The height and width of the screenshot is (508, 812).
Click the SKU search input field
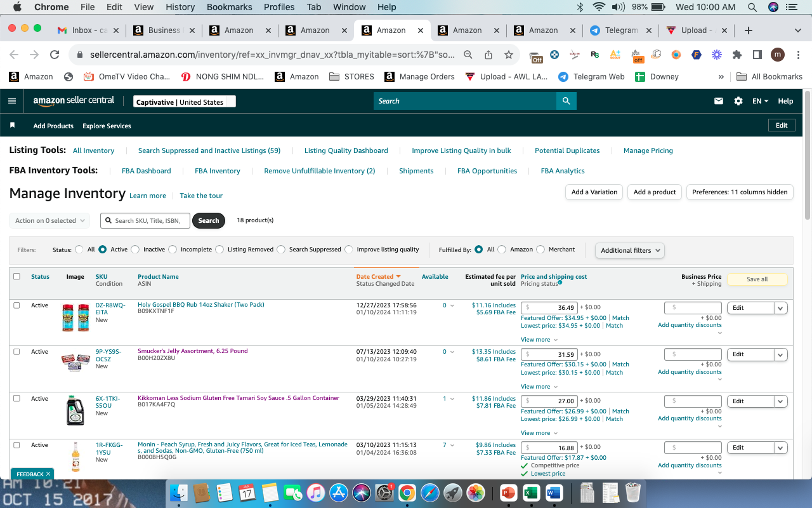click(145, 220)
